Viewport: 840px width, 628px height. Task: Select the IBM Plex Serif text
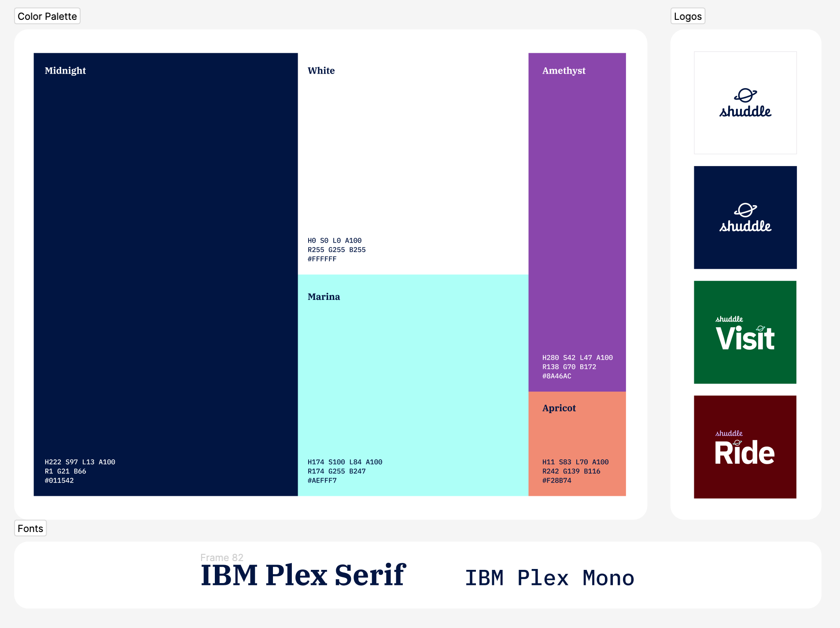click(x=303, y=575)
